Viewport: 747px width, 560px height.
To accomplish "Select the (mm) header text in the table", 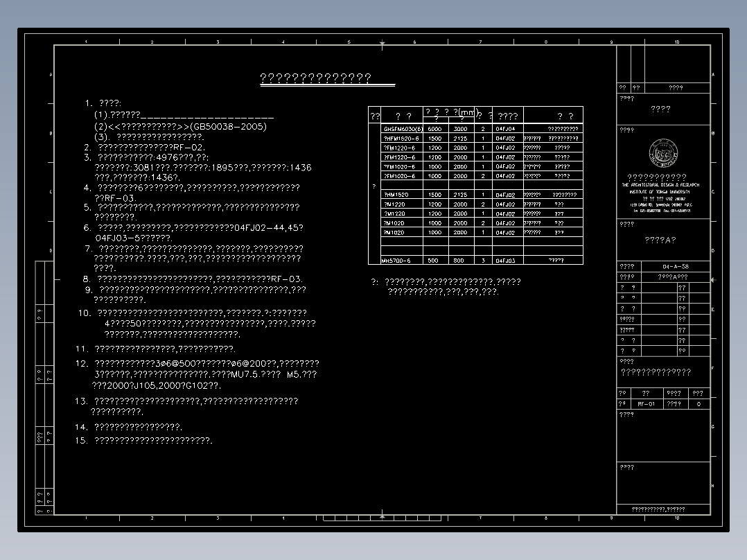I will coord(467,112).
